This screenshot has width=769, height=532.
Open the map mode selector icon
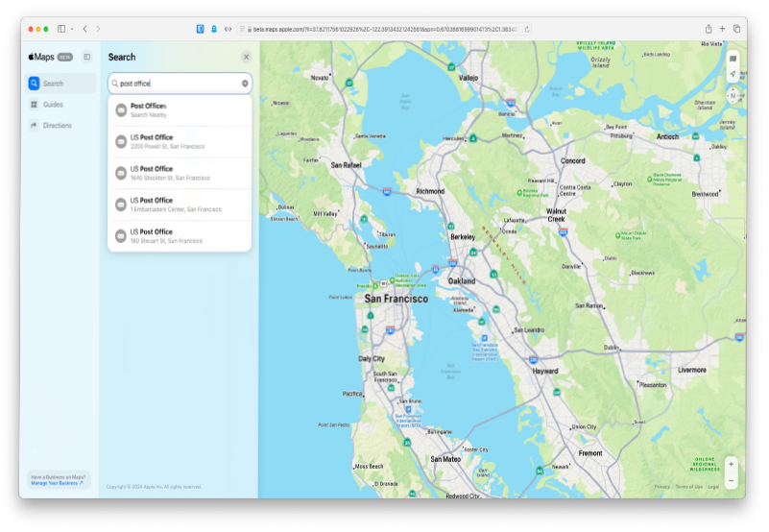[x=733, y=59]
